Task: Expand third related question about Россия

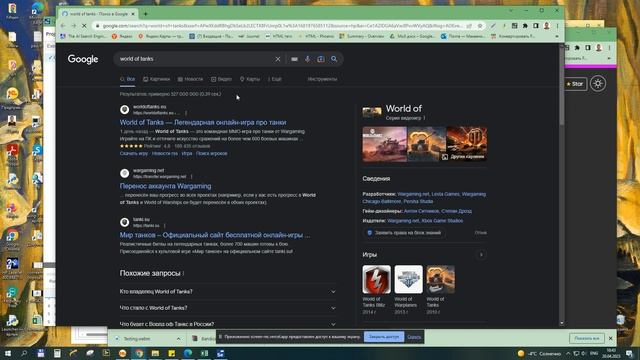Action: pyautogui.click(x=228, y=324)
